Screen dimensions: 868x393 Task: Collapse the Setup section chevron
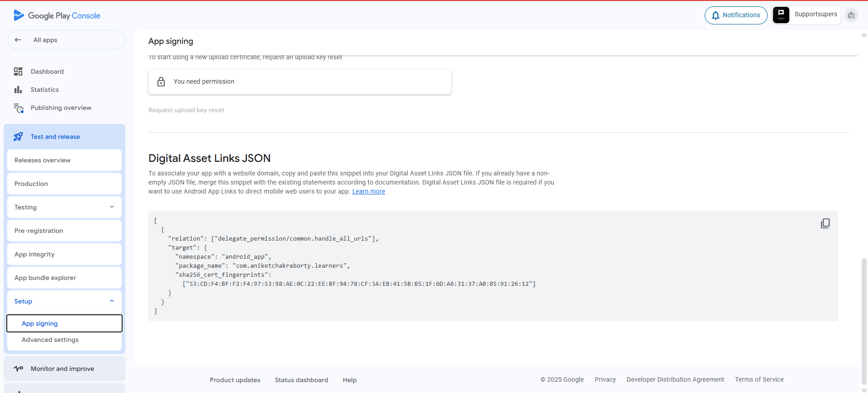112,301
